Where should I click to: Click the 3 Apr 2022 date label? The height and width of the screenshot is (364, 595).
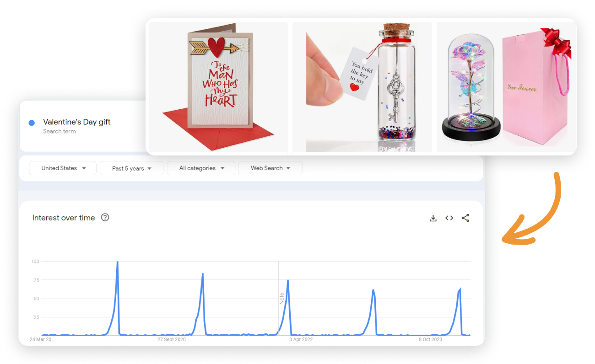coord(301,339)
